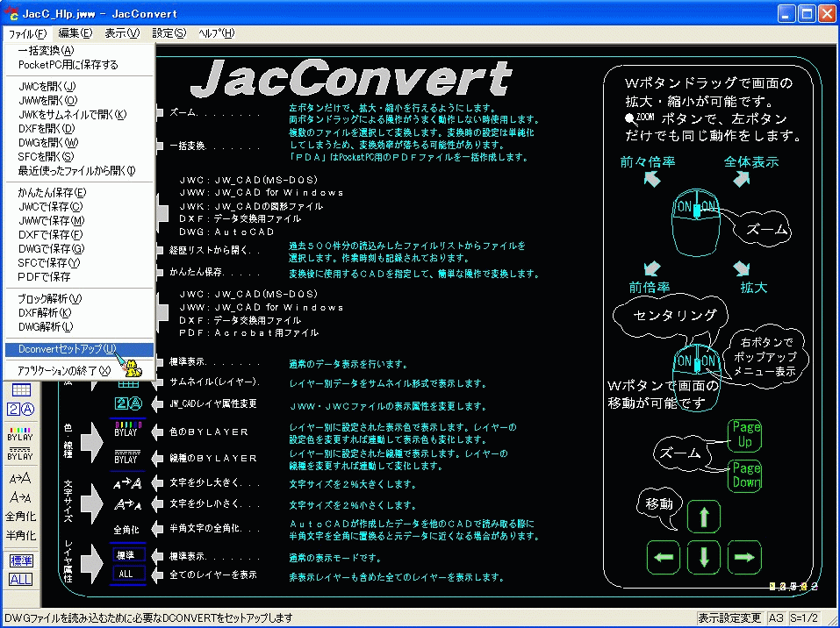Toggle line type BYLAY icon with dashed lines in left toolbar
The image size is (840, 628).
tap(20, 454)
